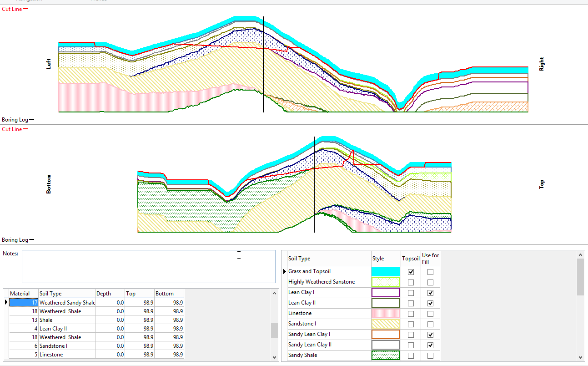Open the Sandy Lean Clay II grey swatch
This screenshot has height=366, width=588.
click(386, 345)
